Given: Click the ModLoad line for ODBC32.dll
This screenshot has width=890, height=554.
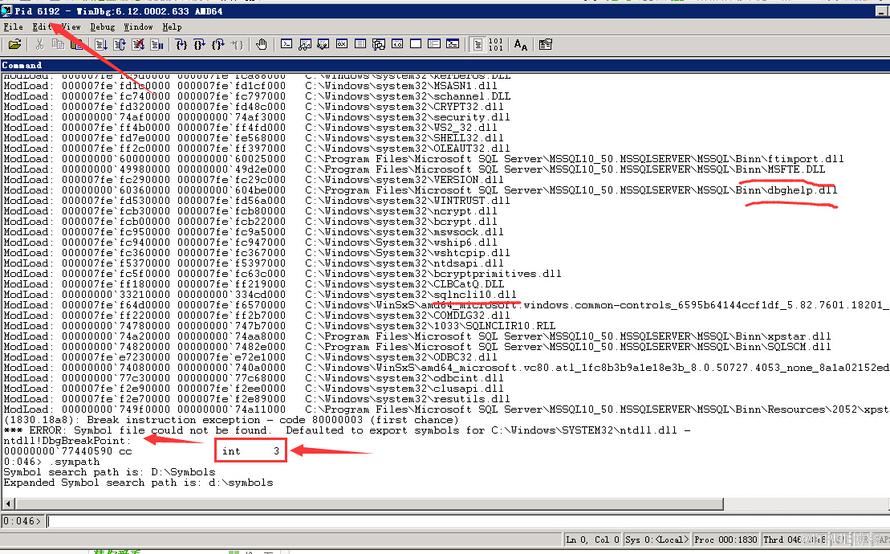Looking at the screenshot, I should pos(250,357).
